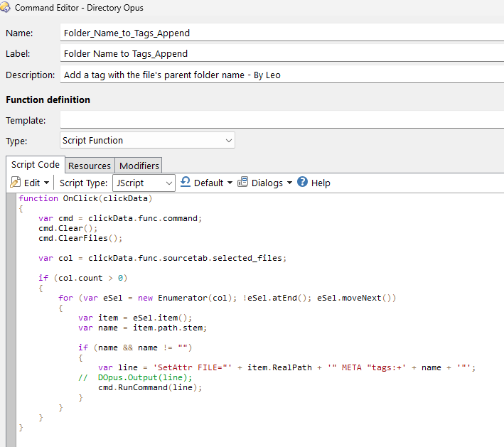
Task: Switch to the Modifiers tab
Action: pyautogui.click(x=139, y=166)
